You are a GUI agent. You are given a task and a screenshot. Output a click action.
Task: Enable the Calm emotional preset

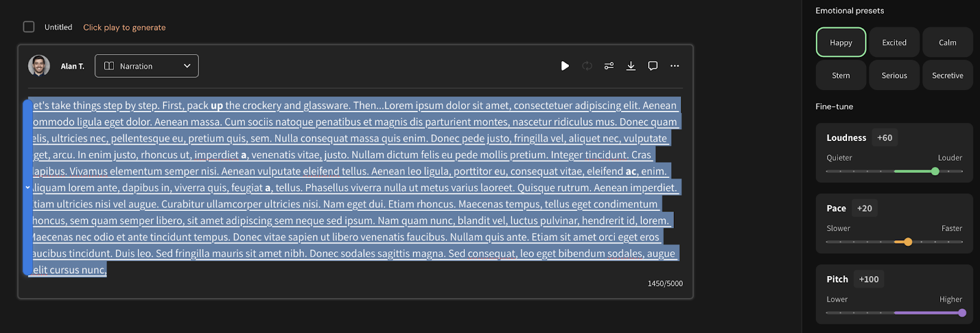coord(948,42)
